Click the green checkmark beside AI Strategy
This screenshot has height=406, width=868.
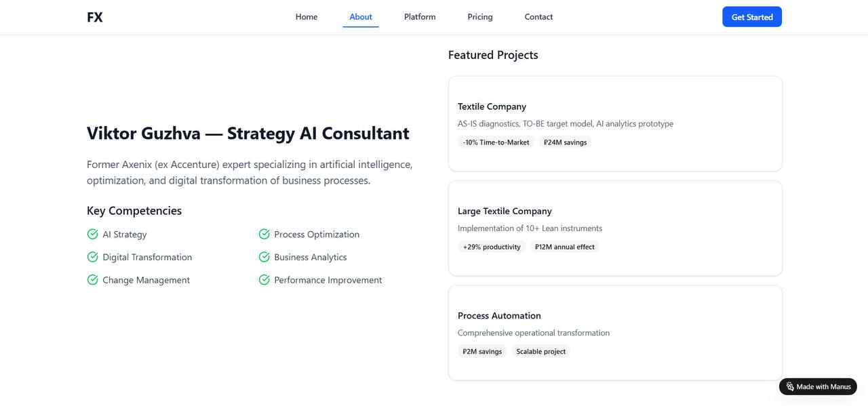pyautogui.click(x=93, y=235)
